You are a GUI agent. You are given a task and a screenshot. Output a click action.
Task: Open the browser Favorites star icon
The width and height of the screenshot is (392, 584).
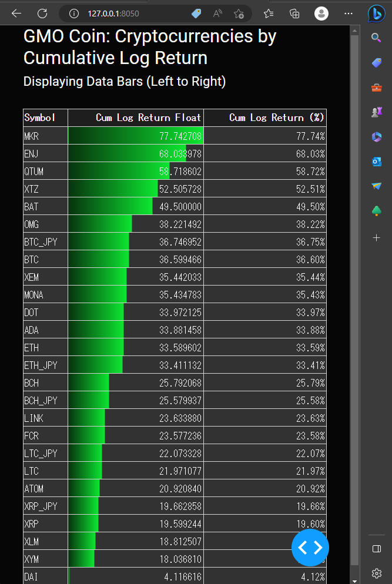[269, 14]
